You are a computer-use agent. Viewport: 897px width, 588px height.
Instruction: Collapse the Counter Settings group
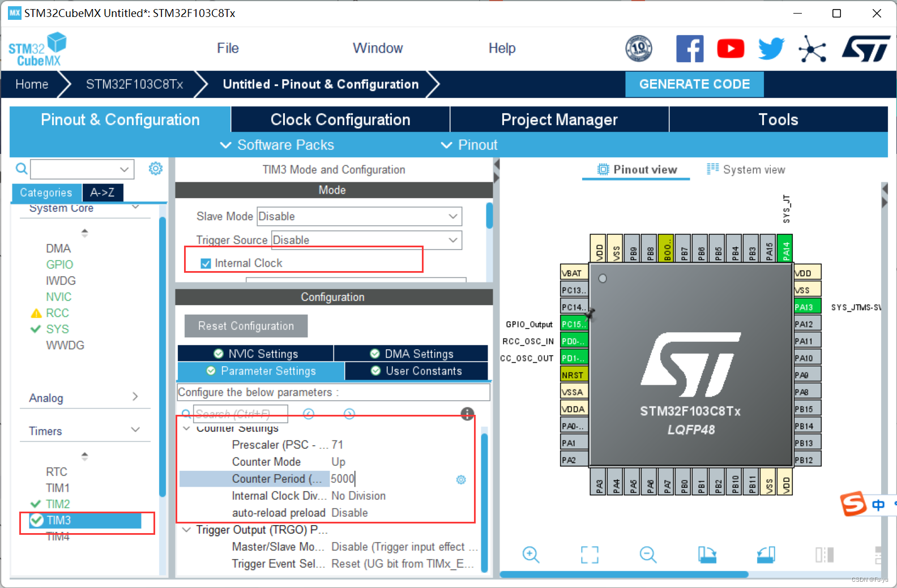(186, 428)
